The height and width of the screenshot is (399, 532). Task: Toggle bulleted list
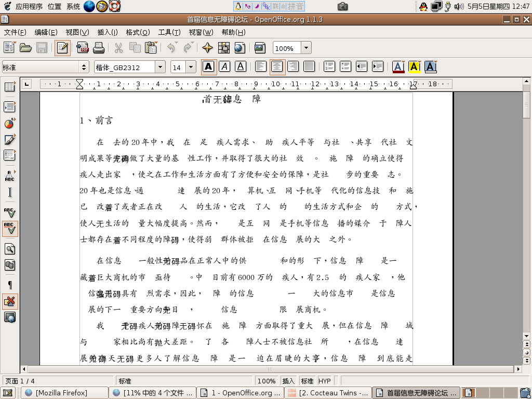[x=345, y=67]
